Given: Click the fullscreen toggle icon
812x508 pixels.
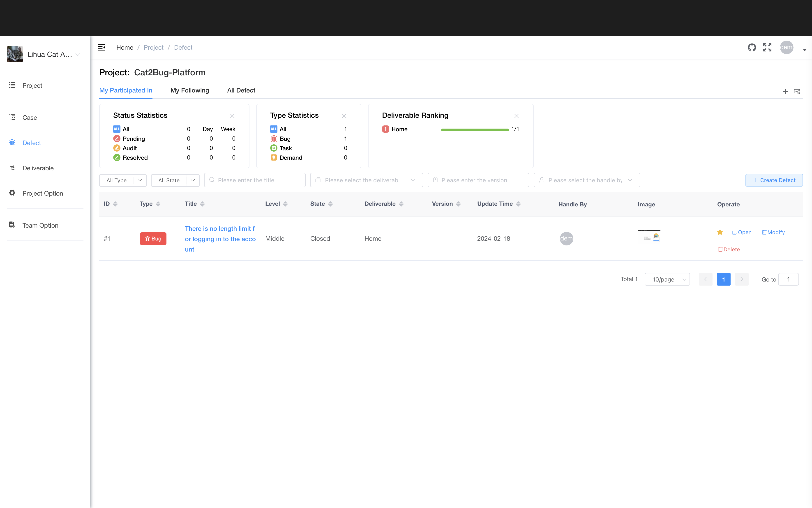Looking at the screenshot, I should coord(767,47).
